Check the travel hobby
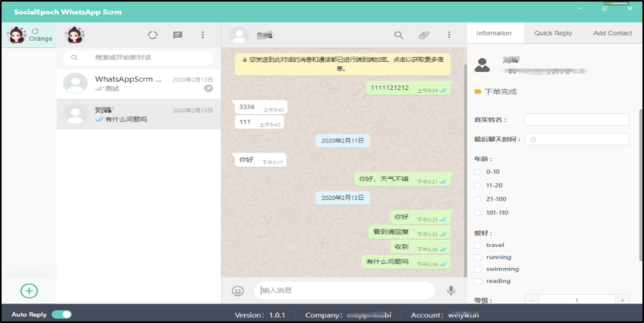Screen dimensions: 644x323 click(477, 245)
